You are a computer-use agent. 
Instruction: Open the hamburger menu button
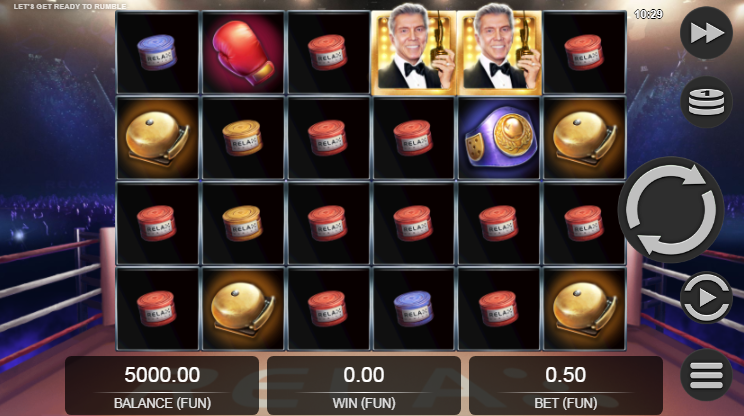(707, 375)
